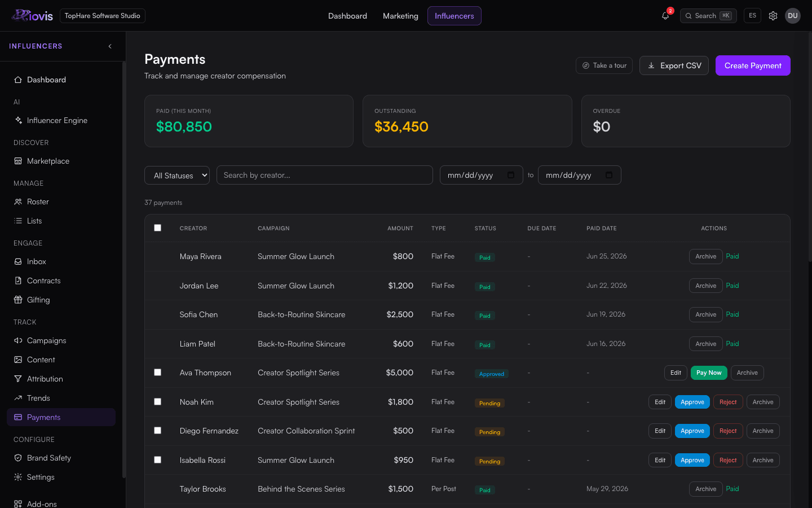The height and width of the screenshot is (508, 812).
Task: Click the search magnifier icon in top bar
Action: pyautogui.click(x=689, y=16)
